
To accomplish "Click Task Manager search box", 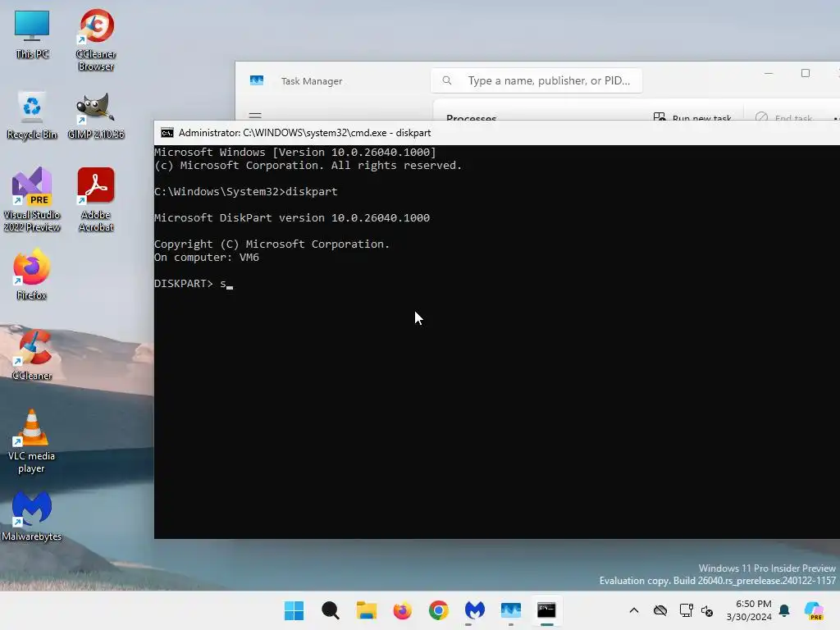I will [x=536, y=80].
